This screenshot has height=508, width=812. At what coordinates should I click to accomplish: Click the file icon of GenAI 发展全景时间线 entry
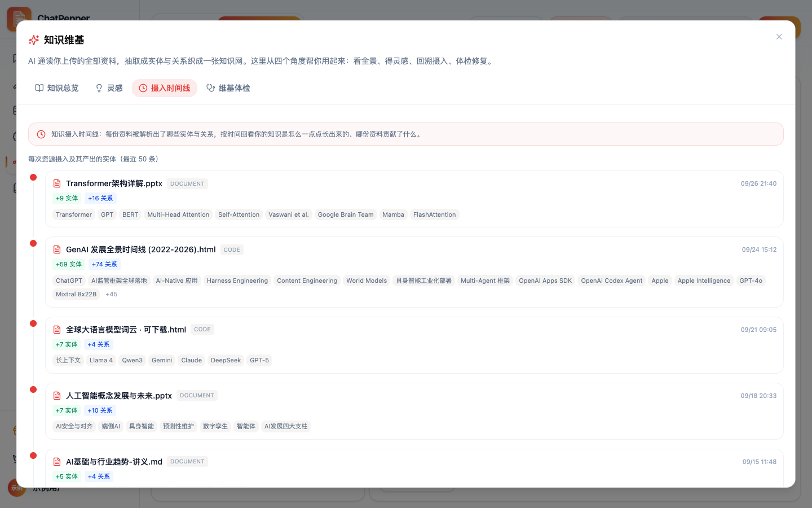tap(57, 249)
